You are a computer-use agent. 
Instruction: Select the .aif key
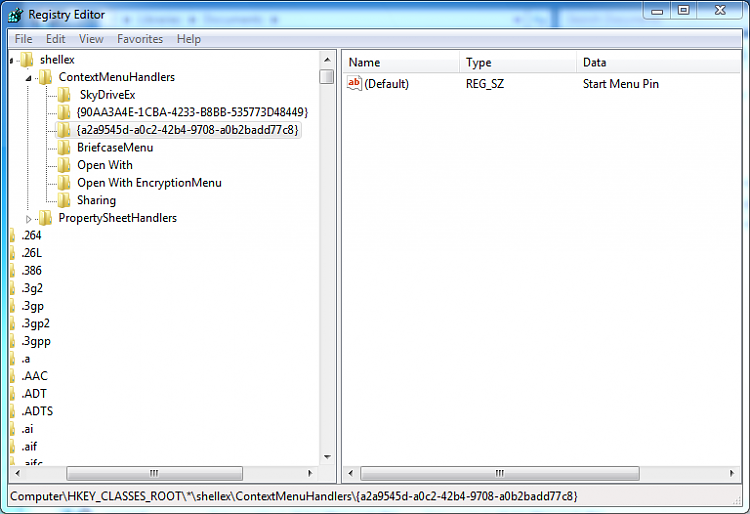pos(29,447)
